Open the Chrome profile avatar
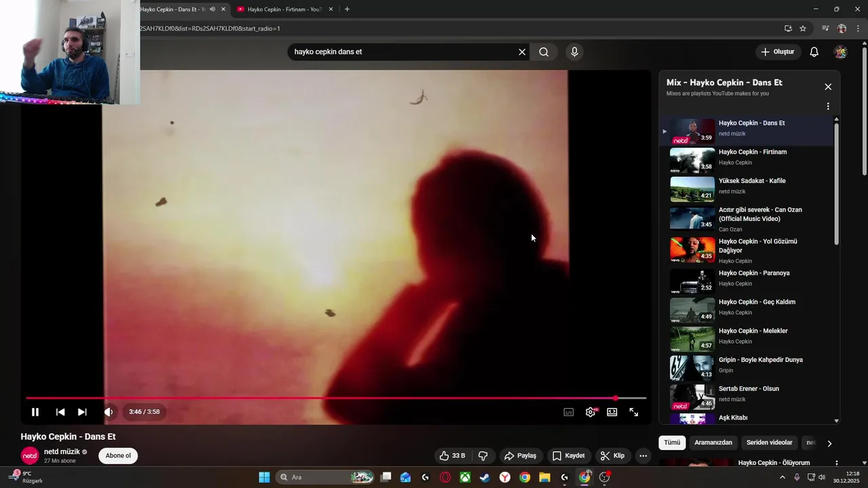The image size is (868, 488). (x=842, y=28)
